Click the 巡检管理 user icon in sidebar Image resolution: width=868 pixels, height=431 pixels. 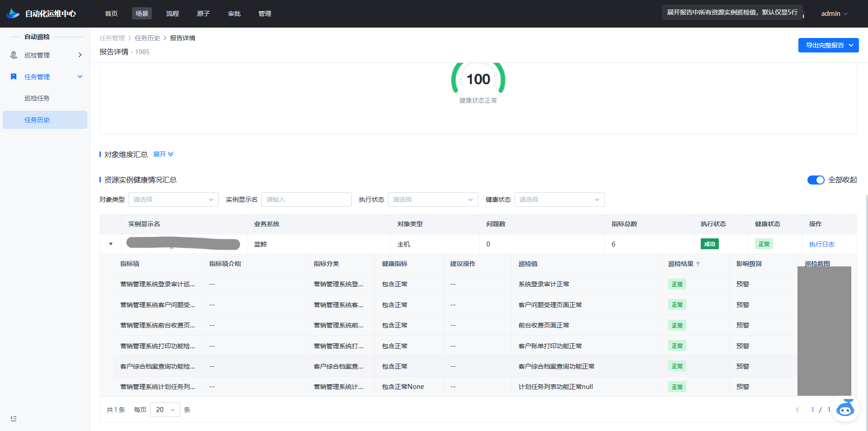(14, 55)
